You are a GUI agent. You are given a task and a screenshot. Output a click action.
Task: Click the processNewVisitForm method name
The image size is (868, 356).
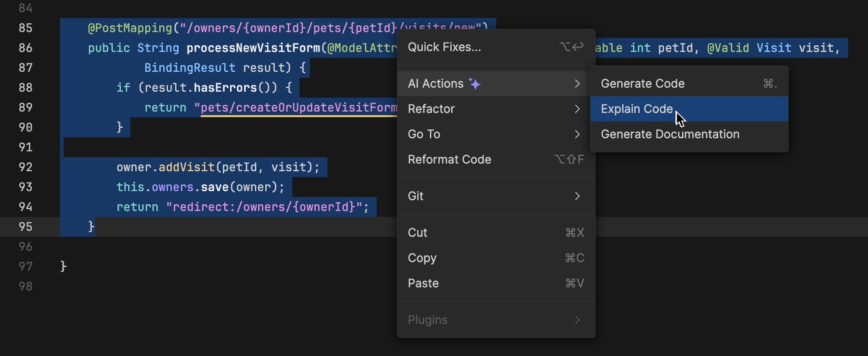click(253, 48)
